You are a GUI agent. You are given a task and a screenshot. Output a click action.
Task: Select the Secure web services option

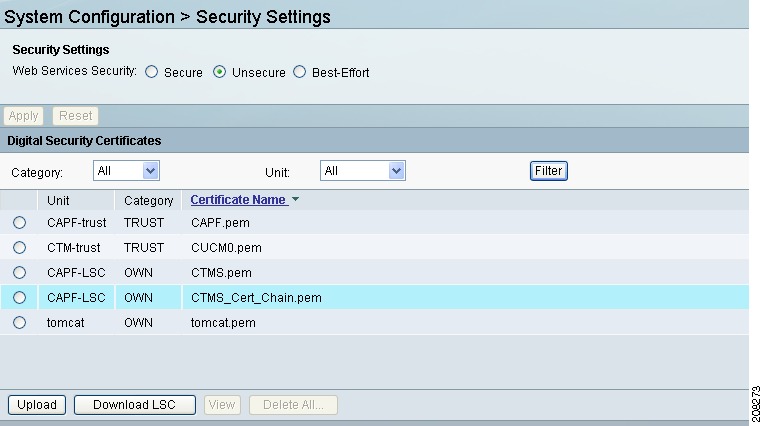pos(152,72)
